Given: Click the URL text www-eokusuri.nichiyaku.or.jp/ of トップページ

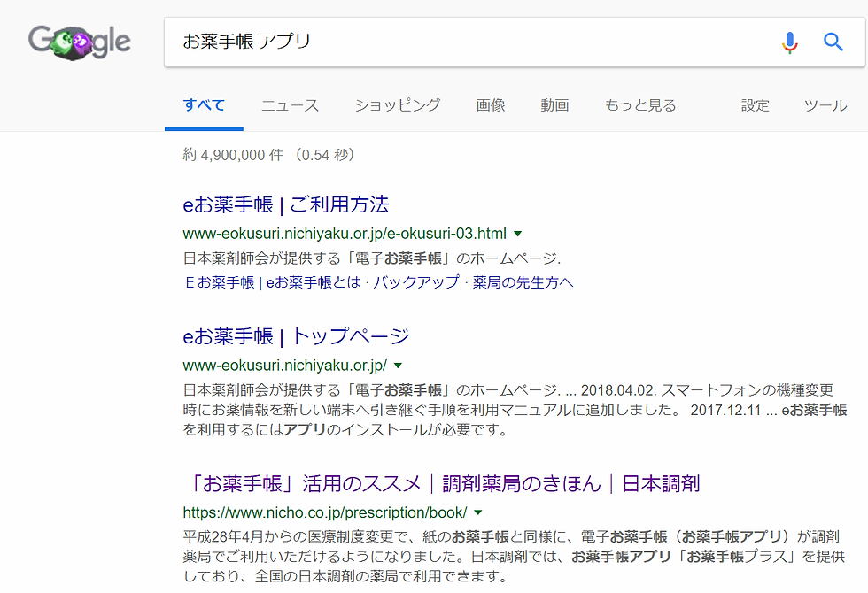Looking at the screenshot, I should (x=284, y=365).
